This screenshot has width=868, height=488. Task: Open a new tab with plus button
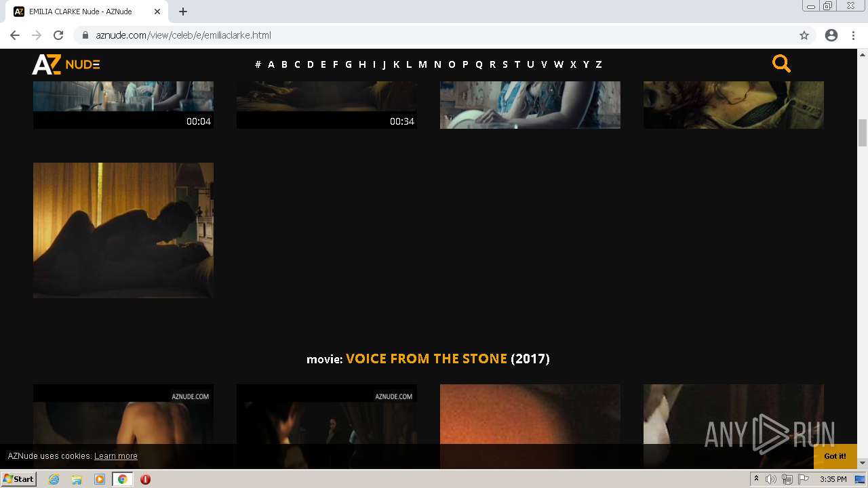click(x=183, y=12)
